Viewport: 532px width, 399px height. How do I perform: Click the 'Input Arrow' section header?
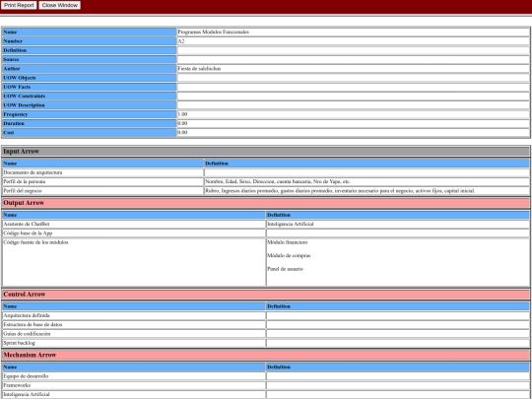point(266,152)
